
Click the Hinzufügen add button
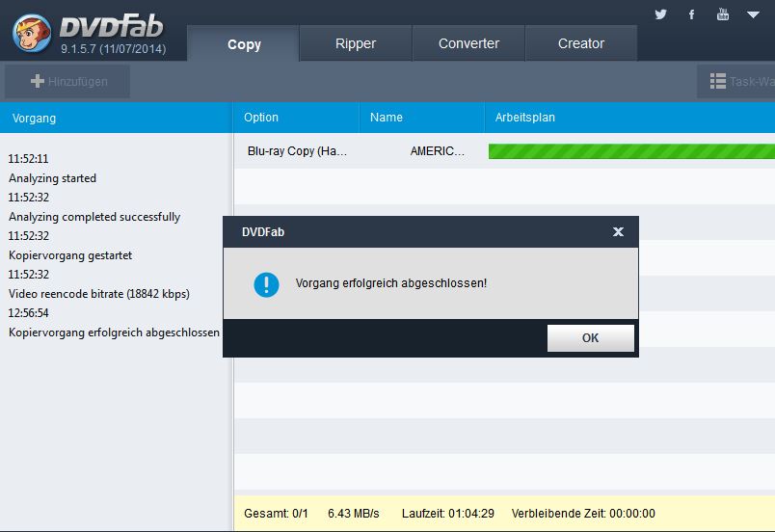(x=67, y=81)
